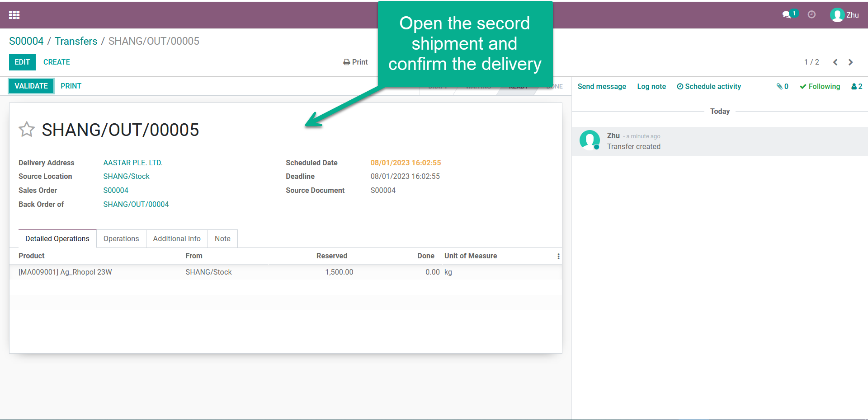This screenshot has height=420, width=868.
Task: Click the kg unit cell
Action: (x=448, y=272)
